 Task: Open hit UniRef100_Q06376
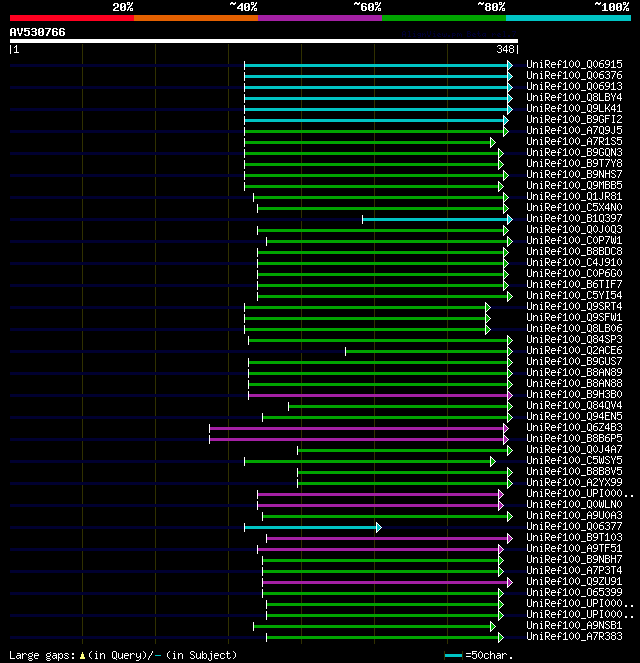point(574,75)
